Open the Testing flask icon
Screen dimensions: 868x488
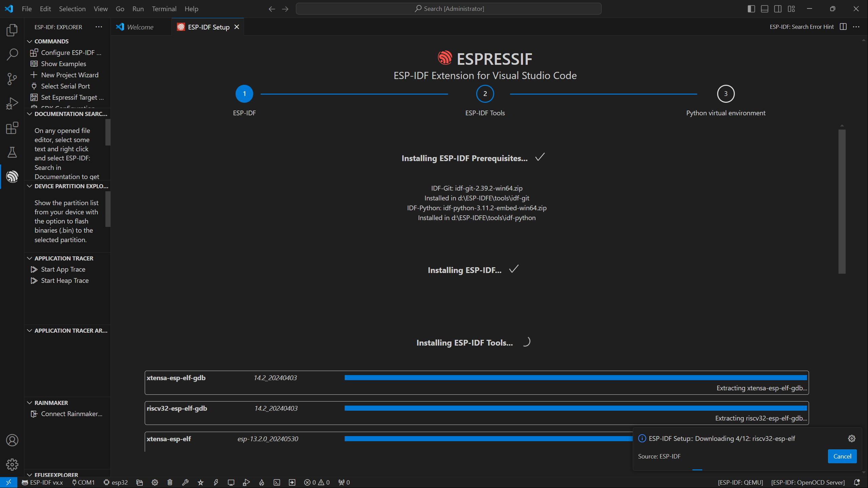(x=12, y=152)
